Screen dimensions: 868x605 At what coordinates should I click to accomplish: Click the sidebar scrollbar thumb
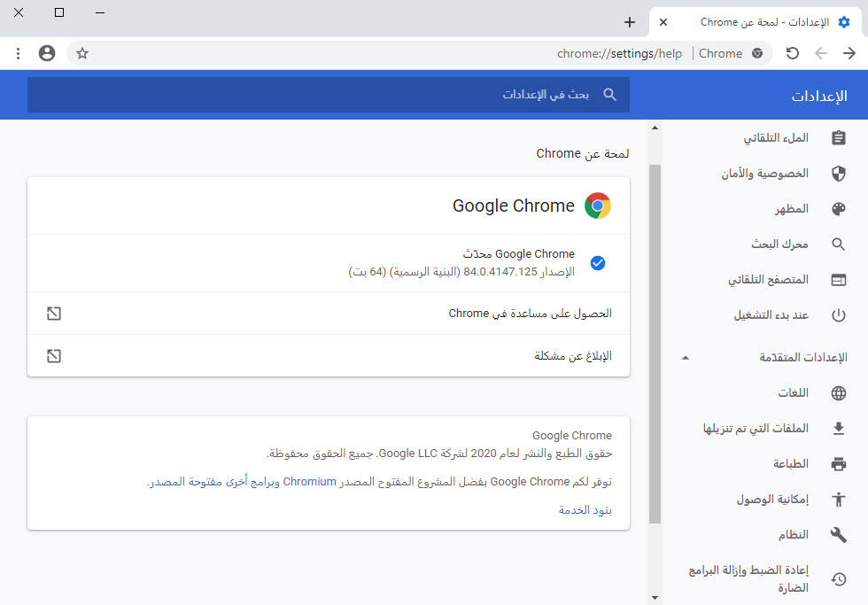(655, 344)
